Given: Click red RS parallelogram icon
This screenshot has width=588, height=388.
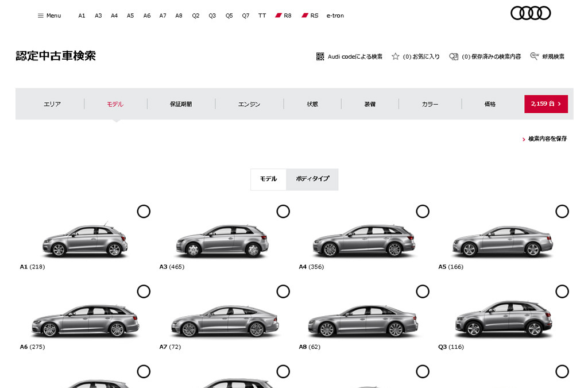Looking at the screenshot, I should click(305, 16).
